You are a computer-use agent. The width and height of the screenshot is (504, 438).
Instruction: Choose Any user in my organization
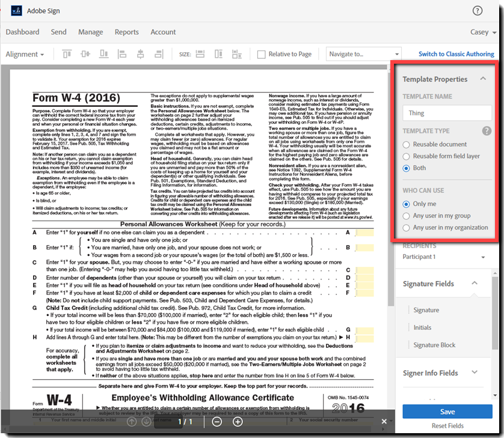pos(407,228)
